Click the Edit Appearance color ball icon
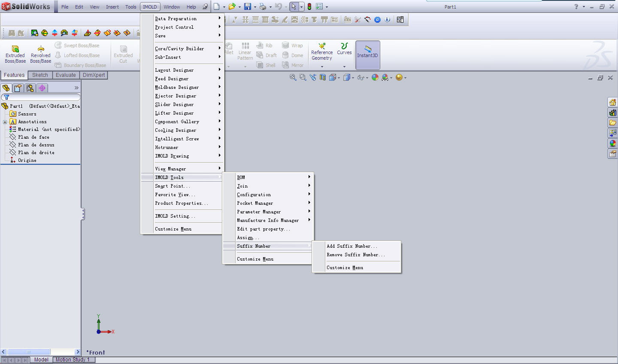This screenshot has width=618, height=364. tap(375, 77)
